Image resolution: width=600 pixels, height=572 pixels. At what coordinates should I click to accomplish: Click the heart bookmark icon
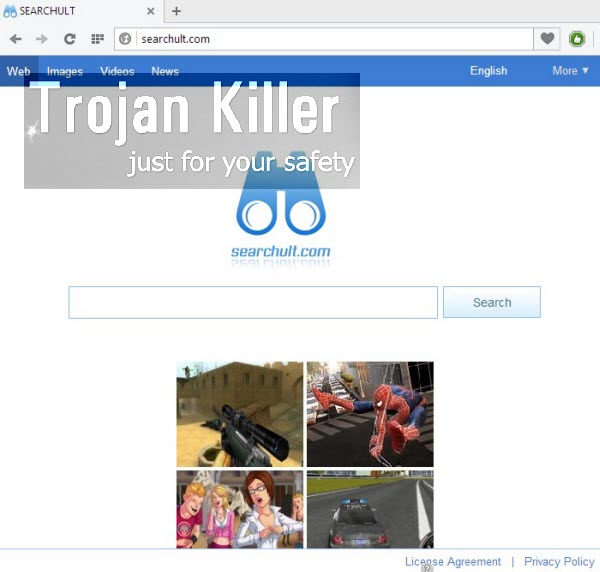pos(547,39)
